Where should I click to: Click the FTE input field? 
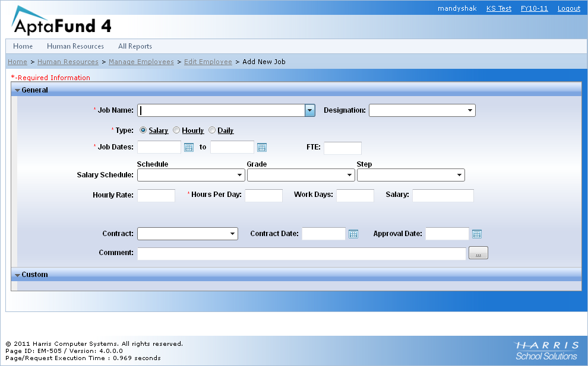[343, 148]
